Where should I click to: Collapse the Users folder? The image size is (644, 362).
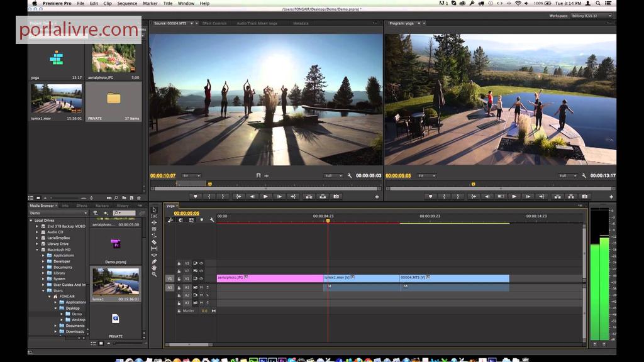[x=43, y=290]
